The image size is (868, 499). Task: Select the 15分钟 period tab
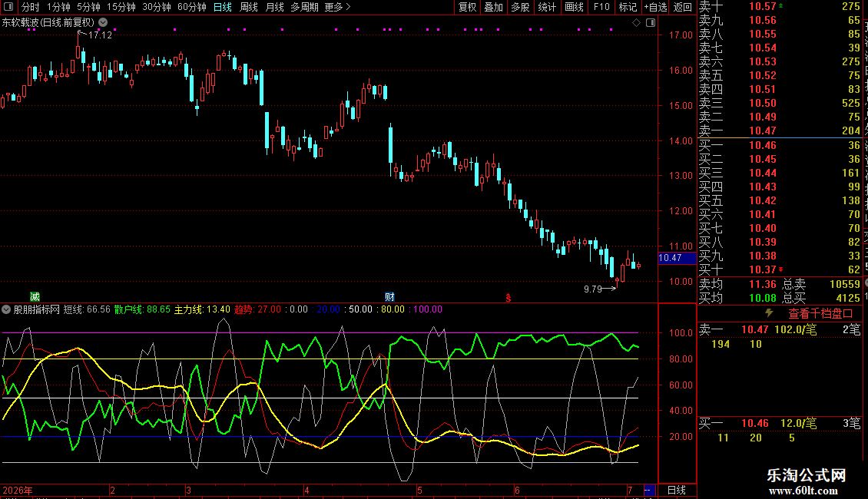click(x=121, y=7)
